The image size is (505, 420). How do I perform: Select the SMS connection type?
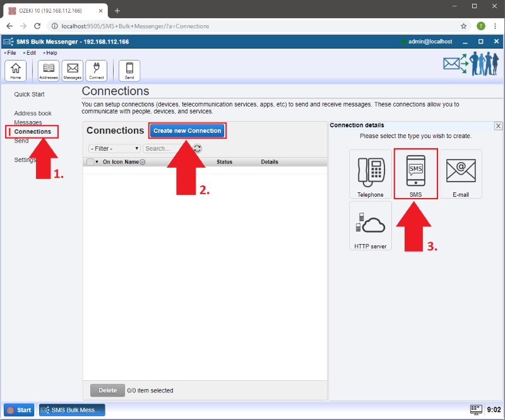[x=415, y=174]
